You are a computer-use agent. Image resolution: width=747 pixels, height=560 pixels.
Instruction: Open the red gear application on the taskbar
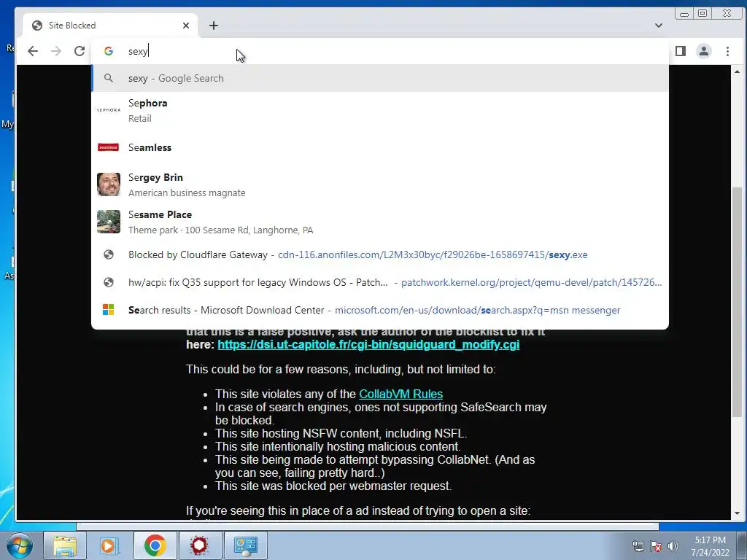pyautogui.click(x=199, y=545)
